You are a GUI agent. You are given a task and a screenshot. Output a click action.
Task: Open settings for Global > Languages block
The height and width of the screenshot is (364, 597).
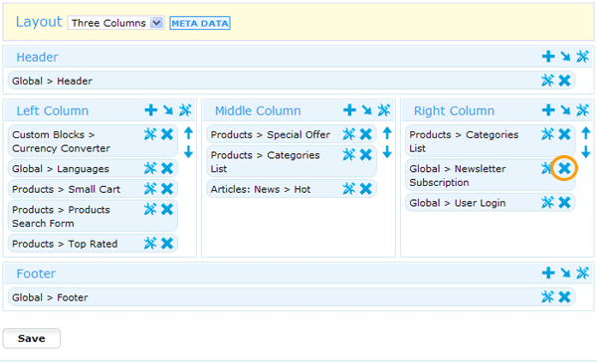(150, 168)
